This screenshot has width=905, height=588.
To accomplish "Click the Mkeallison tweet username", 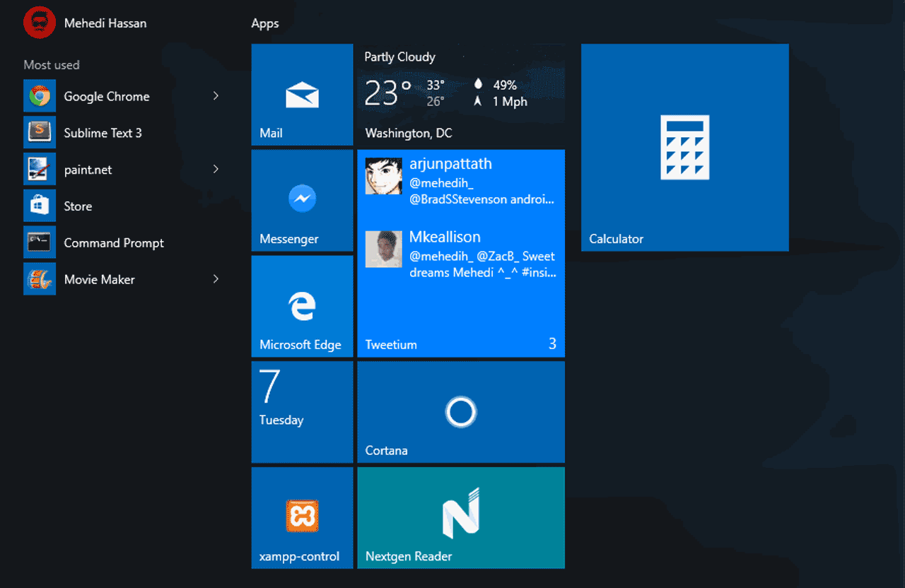I will 445,237.
